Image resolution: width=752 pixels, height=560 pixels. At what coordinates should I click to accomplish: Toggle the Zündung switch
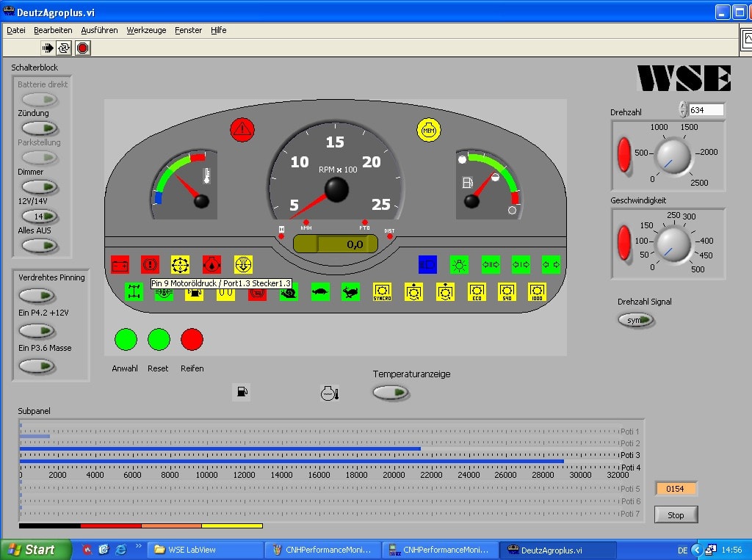40,128
